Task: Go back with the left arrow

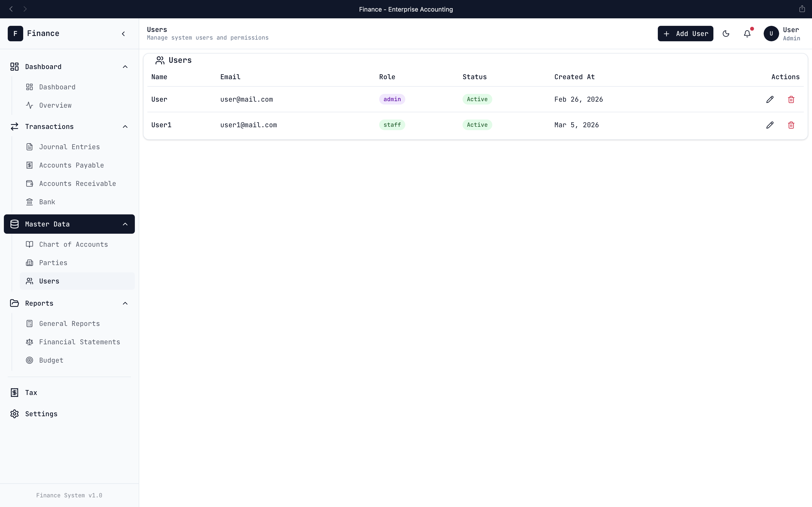Action: [11, 9]
